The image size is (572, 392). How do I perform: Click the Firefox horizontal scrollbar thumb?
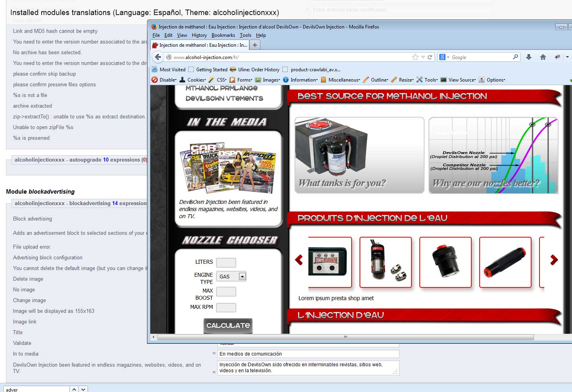345,337
